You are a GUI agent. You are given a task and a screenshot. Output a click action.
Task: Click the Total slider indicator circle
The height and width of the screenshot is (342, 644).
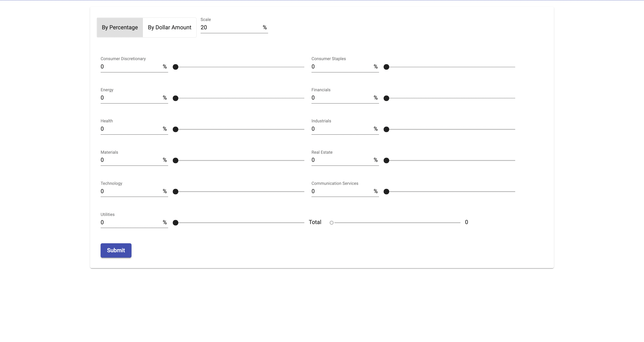331,223
